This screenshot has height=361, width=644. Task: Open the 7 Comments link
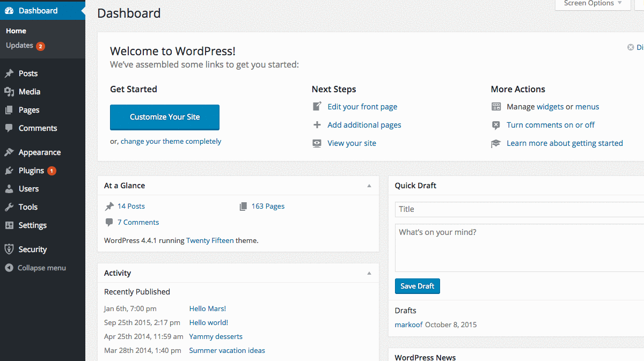138,222
